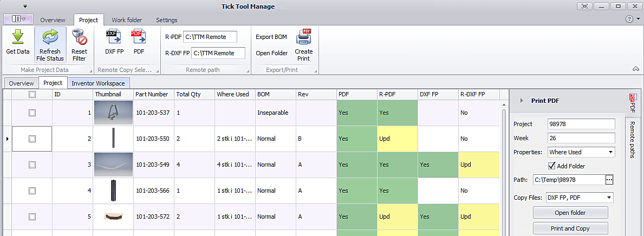Select thumbnail of part 101-203-572

113,217
